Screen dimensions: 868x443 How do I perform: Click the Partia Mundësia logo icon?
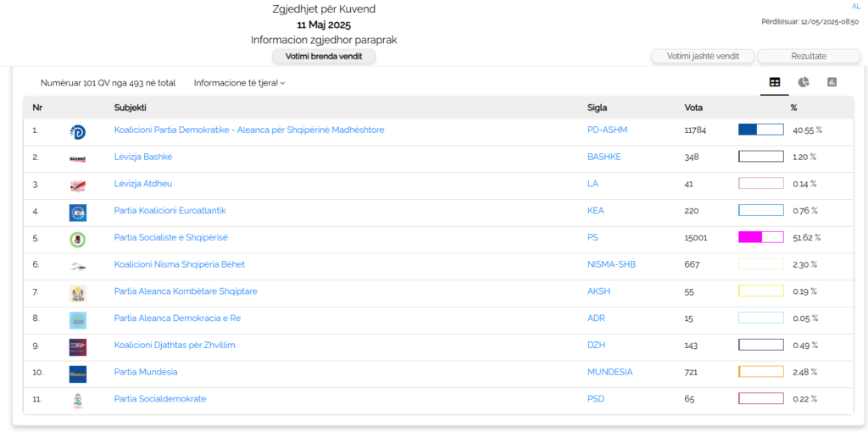coord(78,374)
